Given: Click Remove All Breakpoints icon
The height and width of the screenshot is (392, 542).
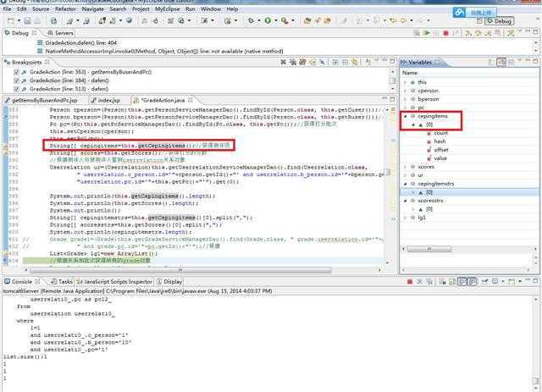Looking at the screenshot, I should tap(293, 62).
